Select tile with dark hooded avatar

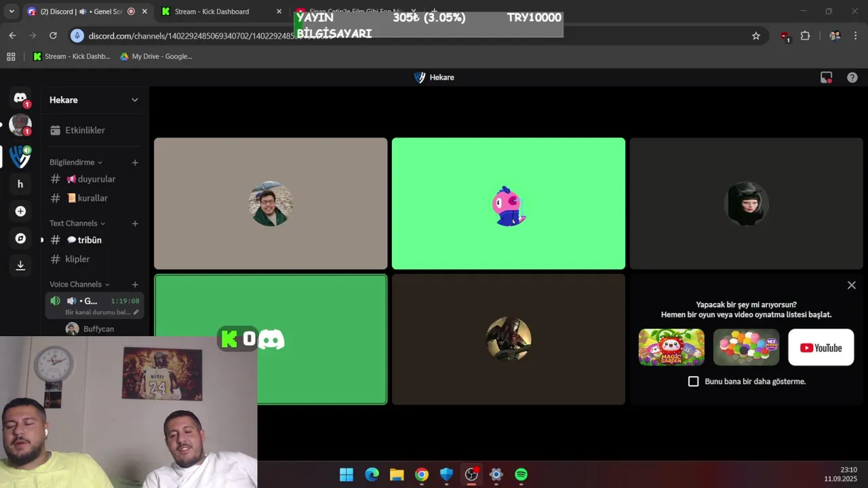[x=746, y=203]
